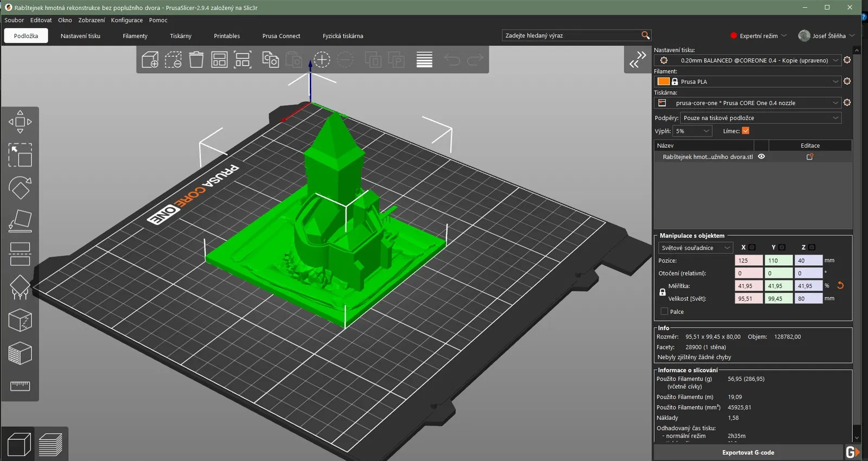
Task: Click the search field Zadejte hledaný výraz
Action: click(x=571, y=35)
